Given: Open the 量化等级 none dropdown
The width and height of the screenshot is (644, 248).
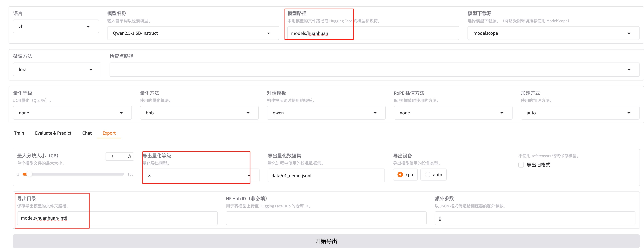Looking at the screenshot, I should (72, 113).
